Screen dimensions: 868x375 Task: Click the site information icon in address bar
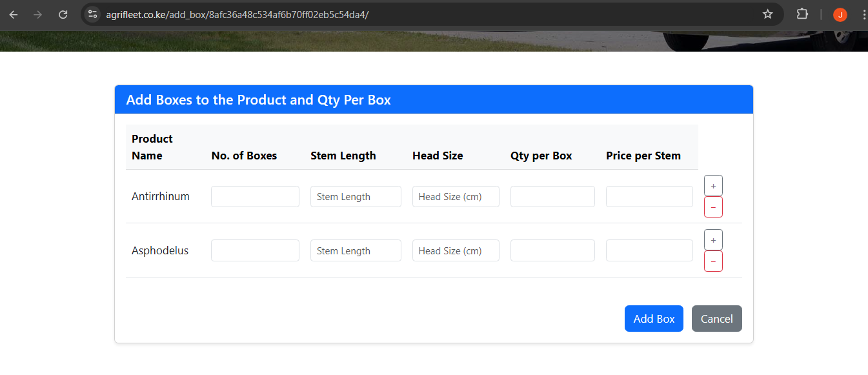click(x=92, y=14)
